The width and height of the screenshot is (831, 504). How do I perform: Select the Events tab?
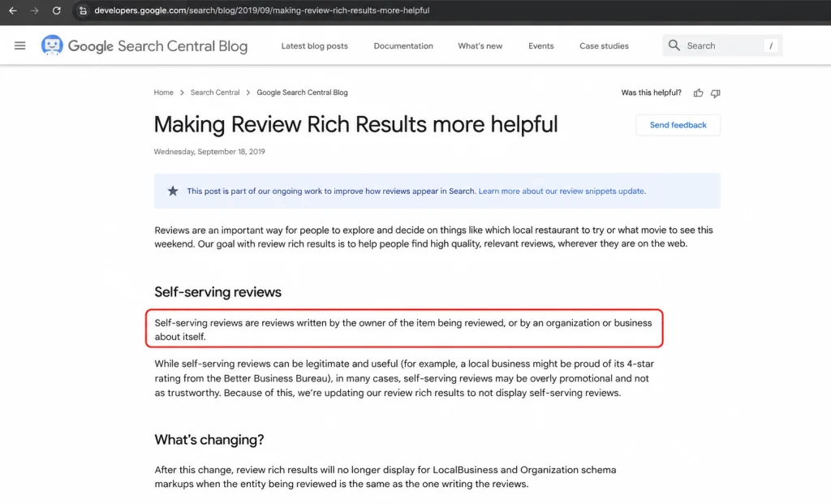pyautogui.click(x=540, y=46)
